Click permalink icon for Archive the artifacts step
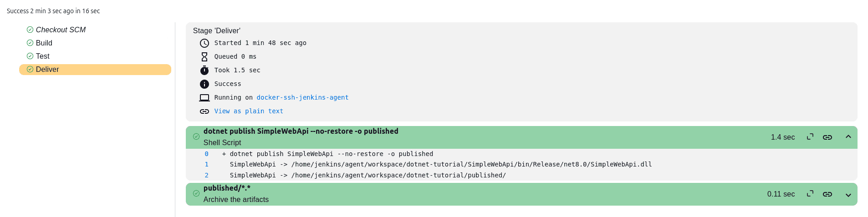This screenshot has height=217, width=868. pos(827,194)
